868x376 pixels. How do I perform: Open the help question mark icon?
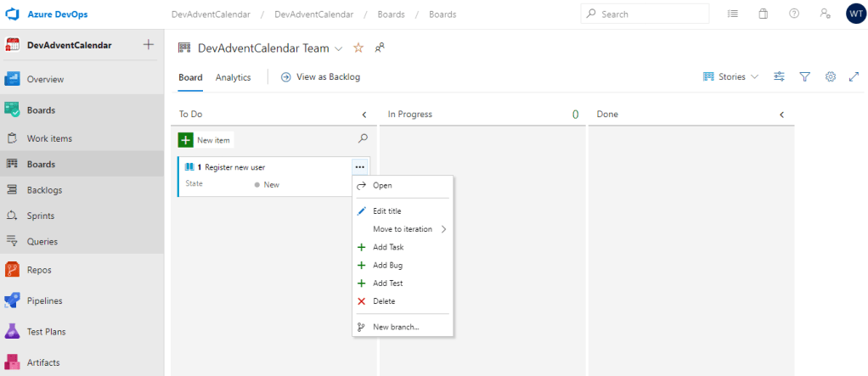point(794,14)
